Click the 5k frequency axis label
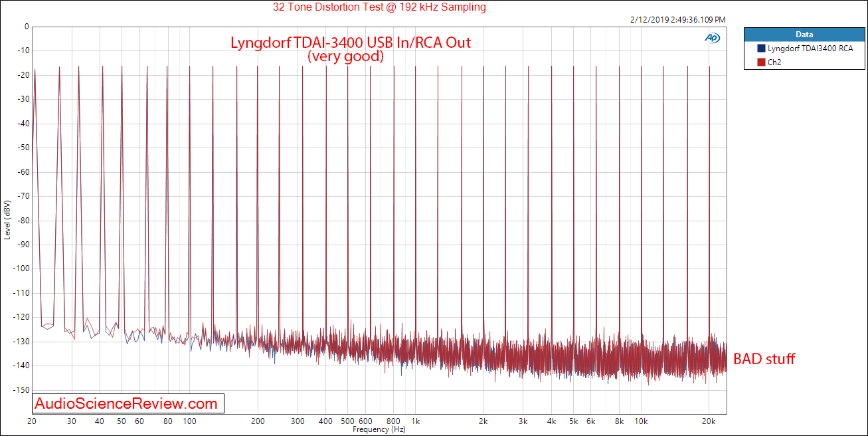868x436 pixels. pyautogui.click(x=573, y=421)
